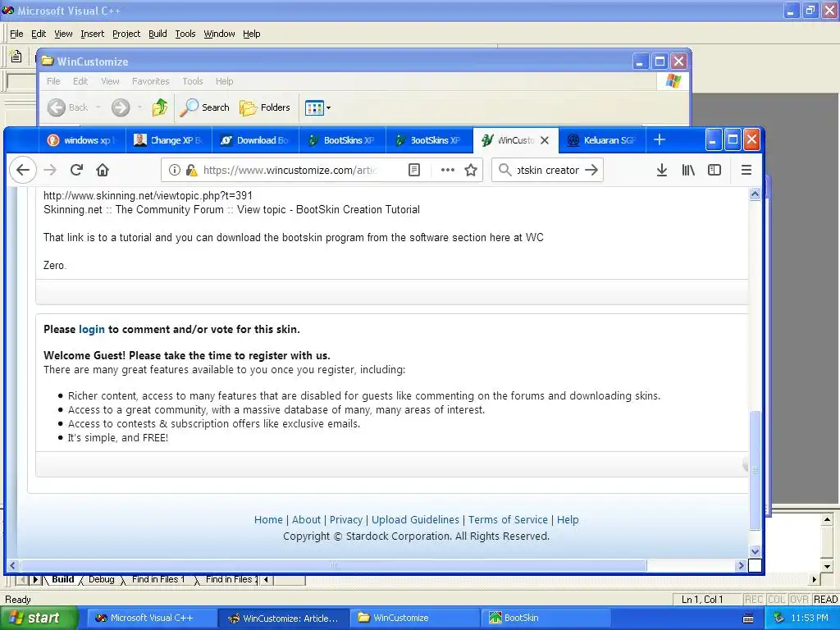
Task: Select Debug output tab in Visual C++
Action: tap(101, 580)
